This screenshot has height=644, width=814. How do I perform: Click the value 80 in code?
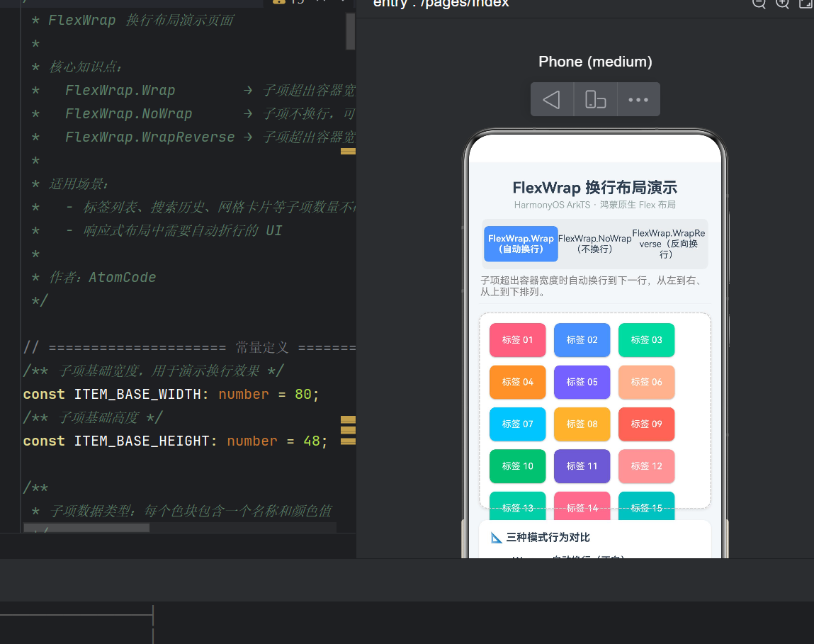coord(303,394)
